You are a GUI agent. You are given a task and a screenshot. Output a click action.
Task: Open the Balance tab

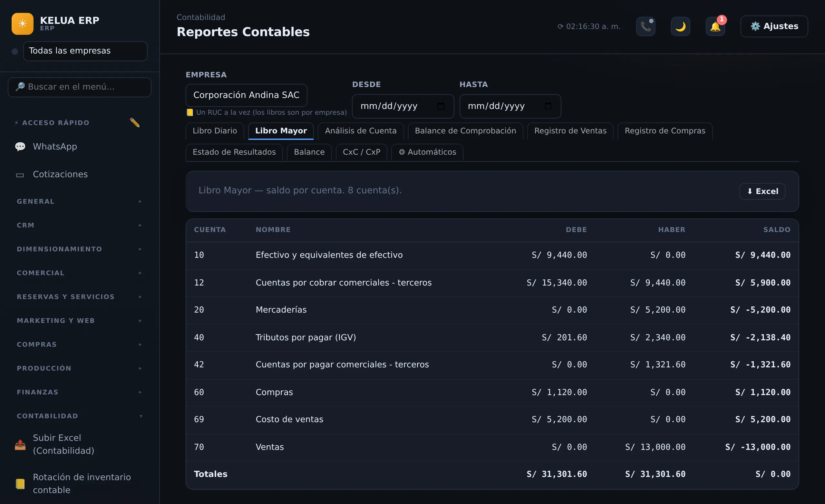click(309, 152)
